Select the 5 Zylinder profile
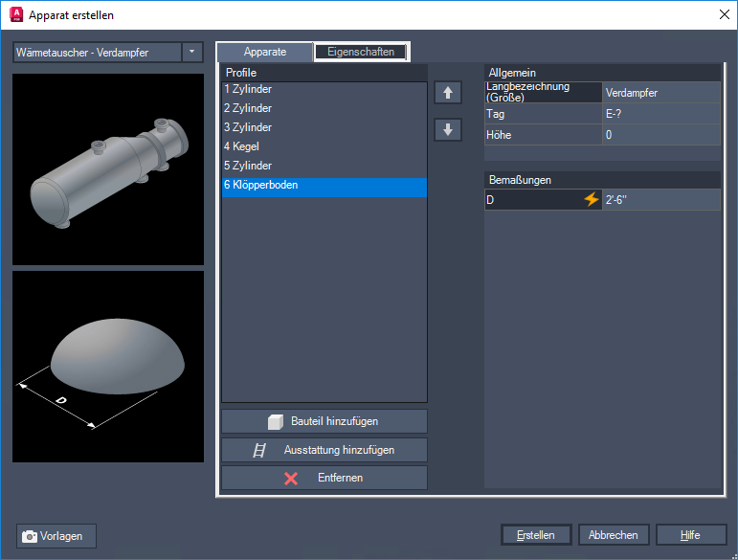The width and height of the screenshot is (738, 560). click(x=324, y=166)
